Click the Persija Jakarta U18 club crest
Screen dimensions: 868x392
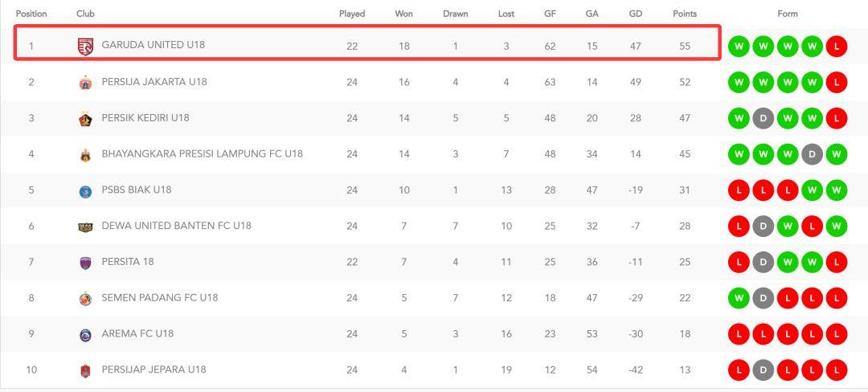coord(85,83)
